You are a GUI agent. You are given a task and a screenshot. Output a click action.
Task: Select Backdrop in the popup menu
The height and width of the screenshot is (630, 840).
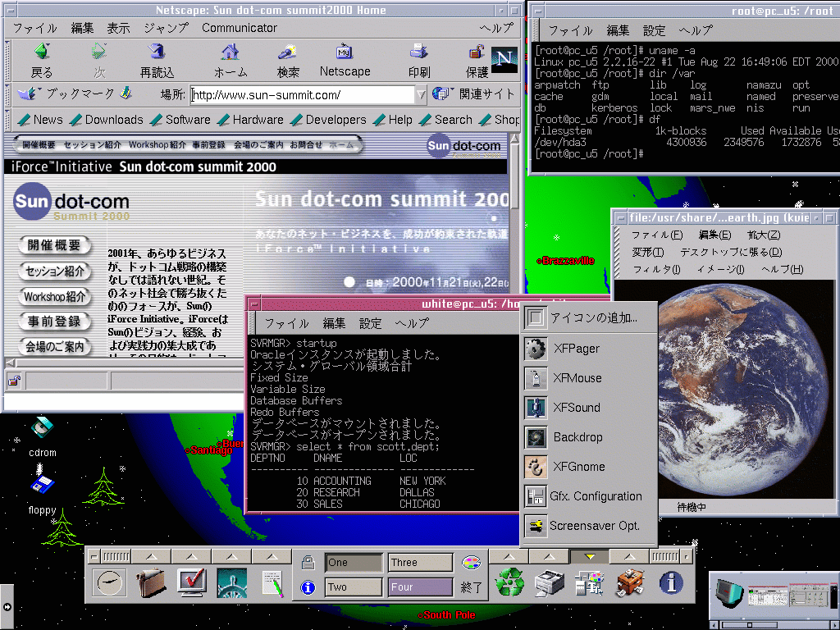pos(588,437)
